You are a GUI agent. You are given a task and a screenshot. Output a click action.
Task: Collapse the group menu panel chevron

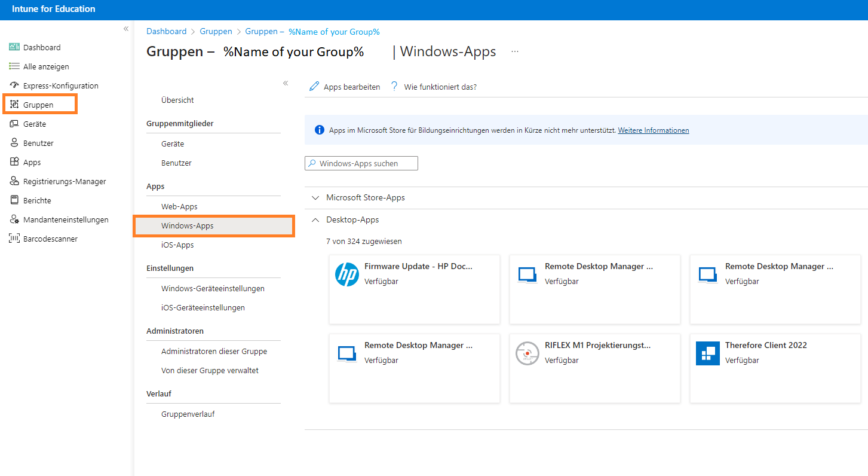pyautogui.click(x=286, y=83)
